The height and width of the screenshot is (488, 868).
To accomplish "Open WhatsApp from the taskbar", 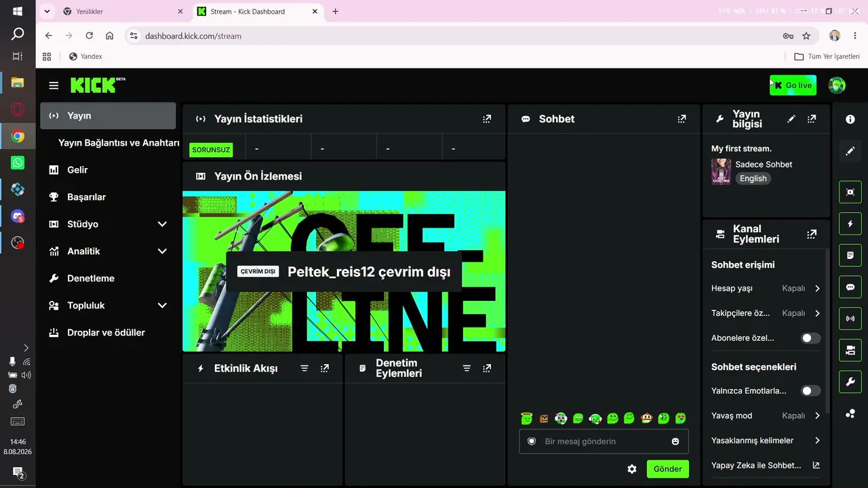I will (x=18, y=163).
